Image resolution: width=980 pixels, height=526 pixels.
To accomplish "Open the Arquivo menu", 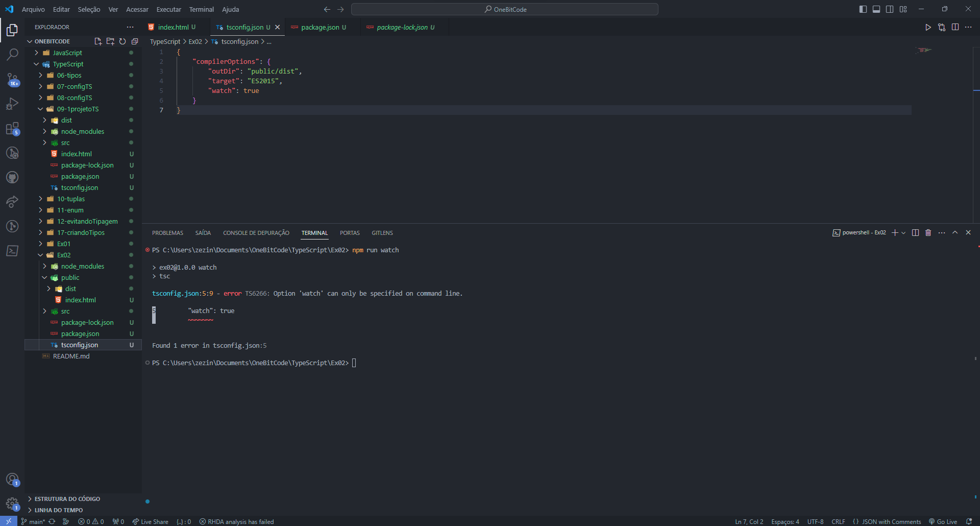I will 33,9.
